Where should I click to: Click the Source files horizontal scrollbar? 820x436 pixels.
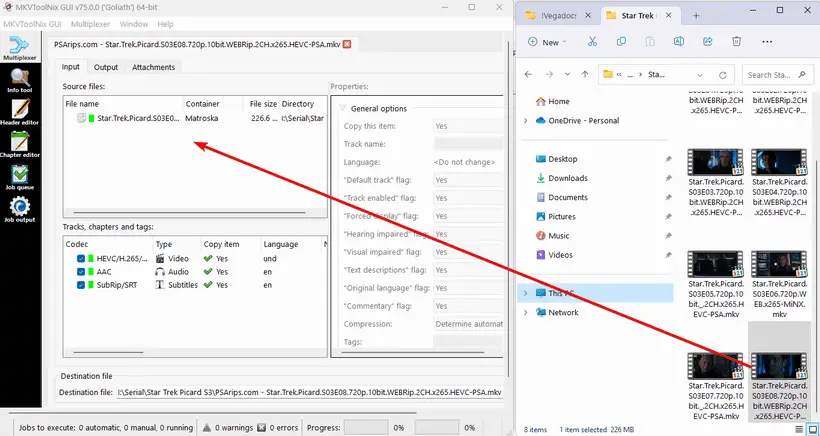(x=189, y=213)
